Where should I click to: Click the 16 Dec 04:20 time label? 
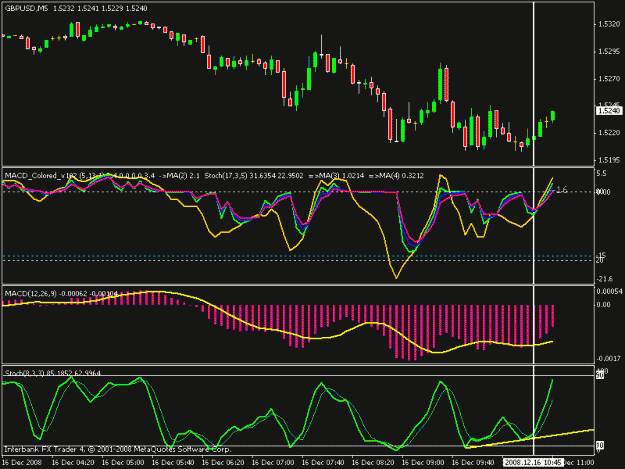73,463
